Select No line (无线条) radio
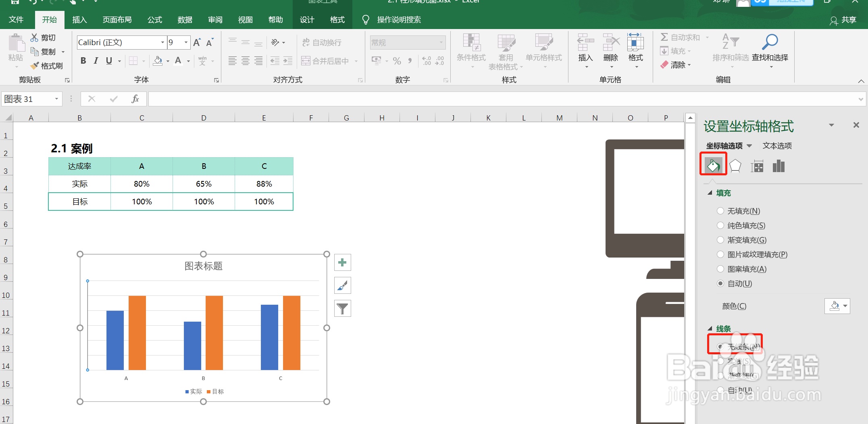This screenshot has width=868, height=424. point(720,347)
